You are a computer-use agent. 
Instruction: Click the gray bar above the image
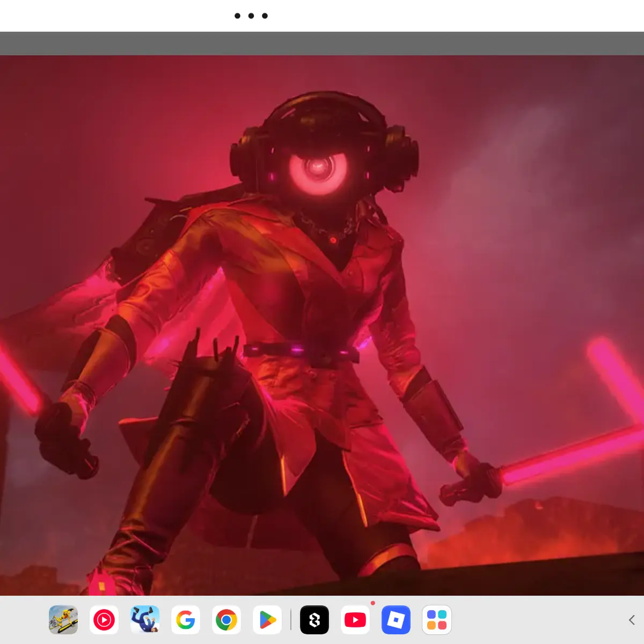pos(322,43)
